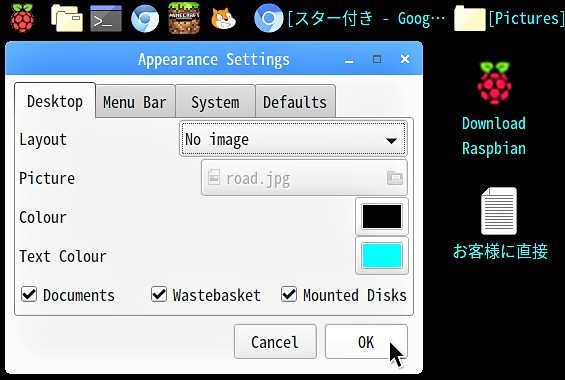Open the System tab

(215, 102)
